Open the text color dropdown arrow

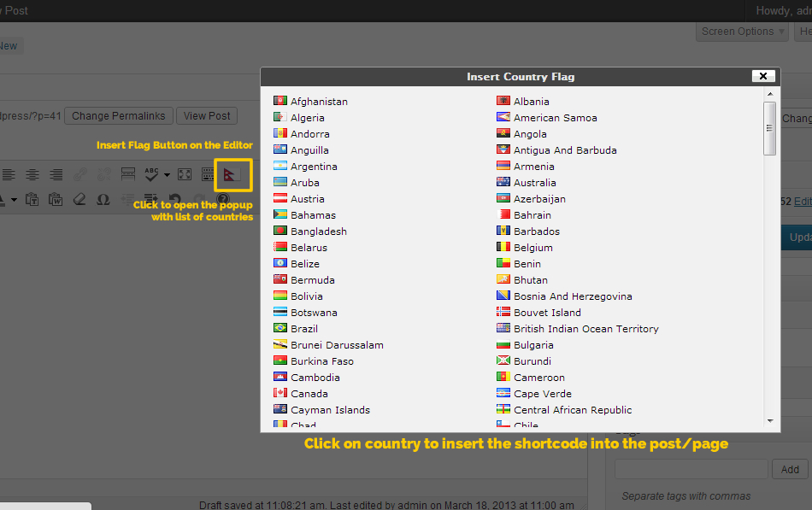(14, 200)
